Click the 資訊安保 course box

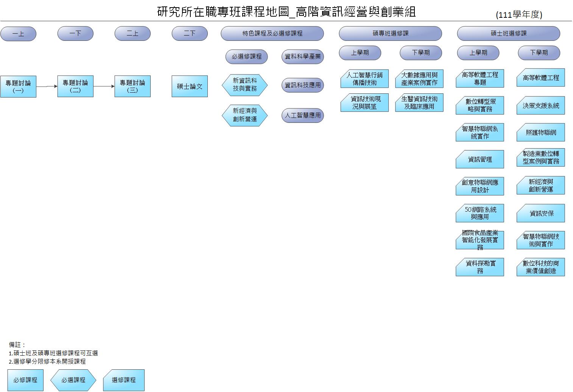pyautogui.click(x=540, y=213)
